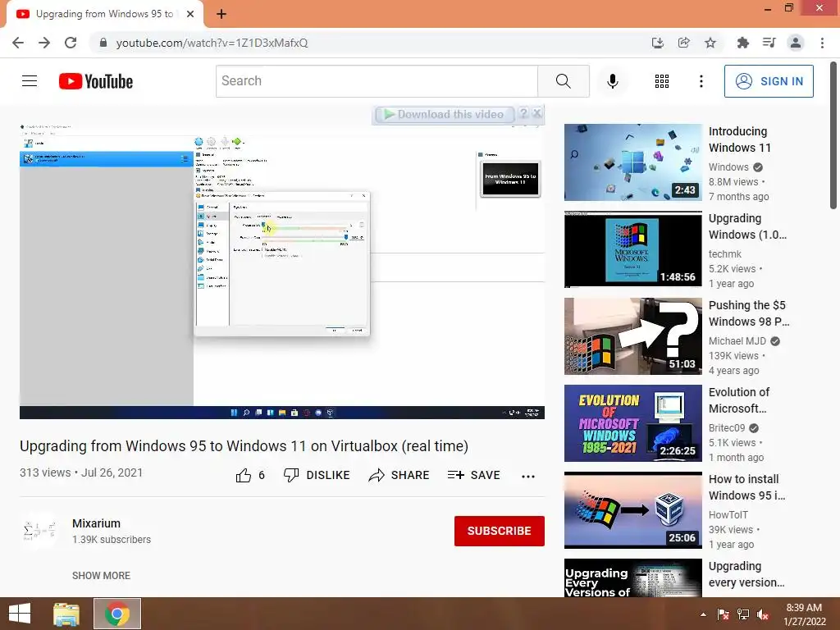This screenshot has height=630, width=840.
Task: Go forward in the browser
Action: click(44, 43)
